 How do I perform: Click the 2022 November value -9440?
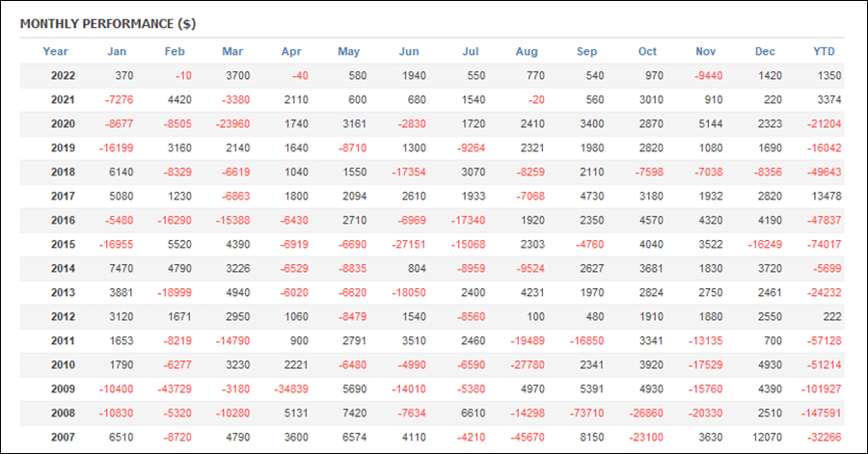pyautogui.click(x=709, y=76)
